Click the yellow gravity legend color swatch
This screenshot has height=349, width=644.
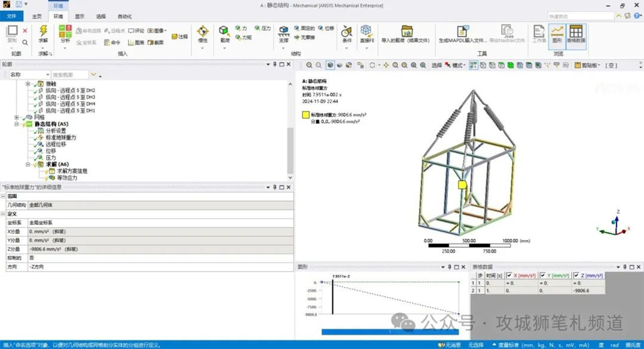pyautogui.click(x=305, y=115)
